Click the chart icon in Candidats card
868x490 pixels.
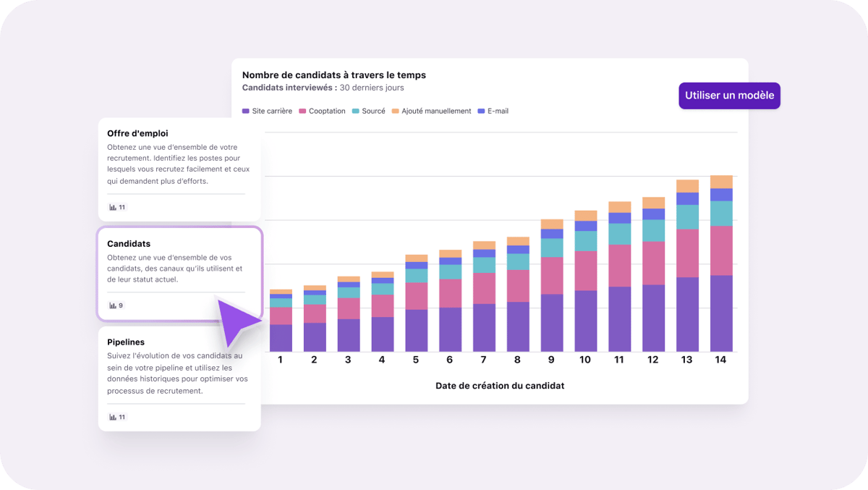(113, 305)
